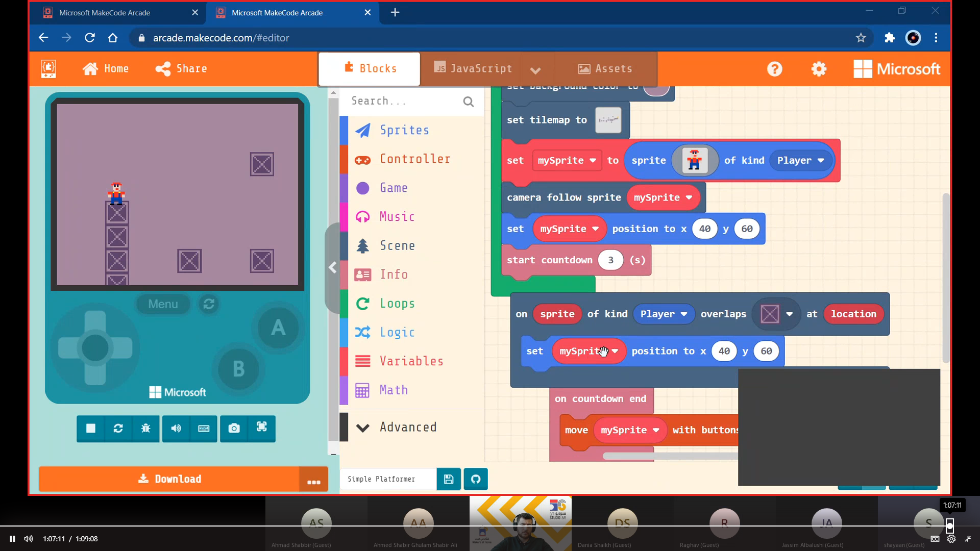The image size is (980, 551).
Task: Click the video progress bar handle
Action: tap(949, 525)
